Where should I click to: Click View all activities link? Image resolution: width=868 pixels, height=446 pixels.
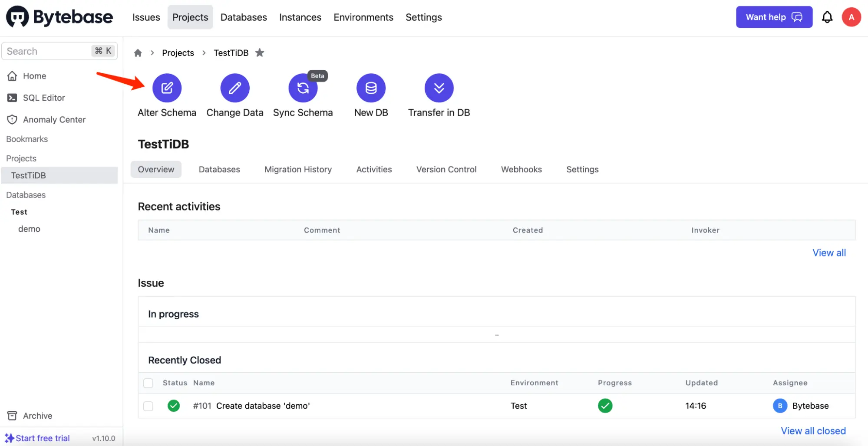pos(829,253)
